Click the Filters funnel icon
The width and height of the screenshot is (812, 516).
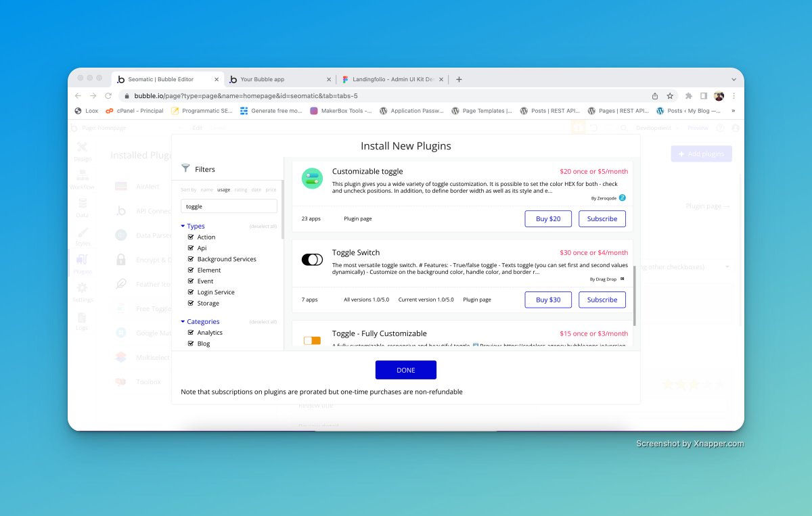[x=185, y=168]
